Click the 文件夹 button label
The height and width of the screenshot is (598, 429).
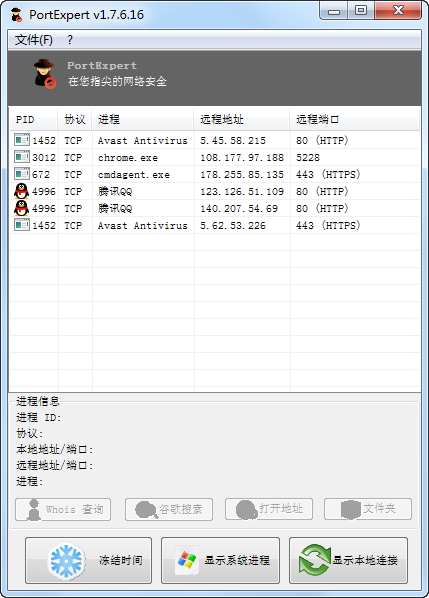379,508
